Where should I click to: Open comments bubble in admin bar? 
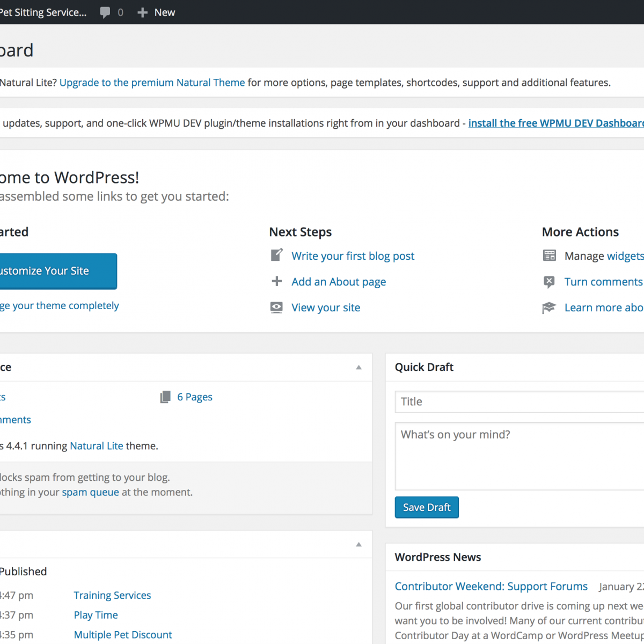[105, 12]
